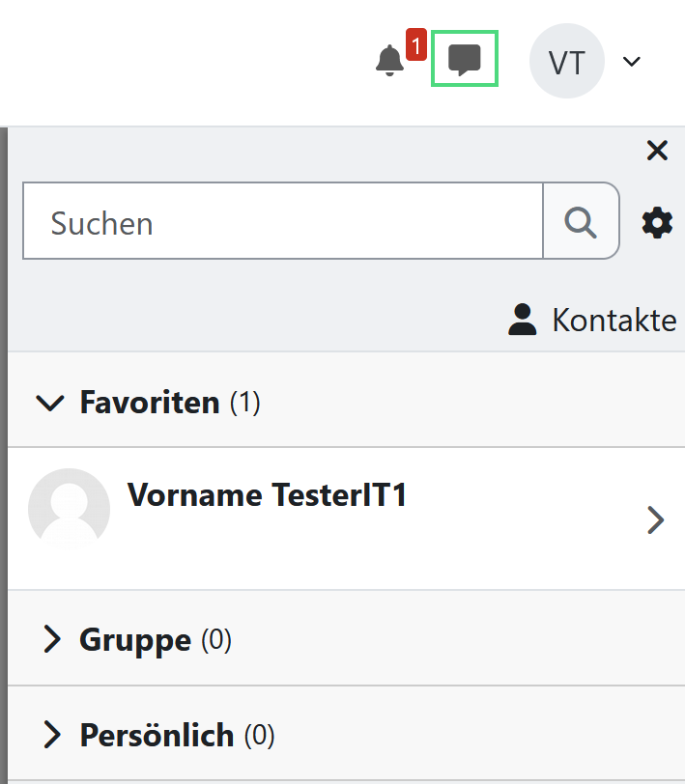Viewport: 685px width, 784px height.
Task: Select the Persönlich section heading
Action: [x=157, y=736]
